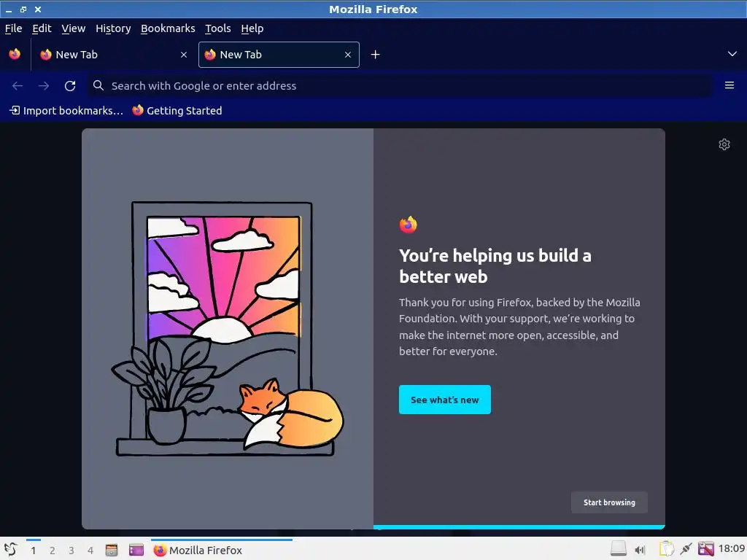Image resolution: width=747 pixels, height=560 pixels.
Task: Open the File menu
Action: click(x=13, y=28)
